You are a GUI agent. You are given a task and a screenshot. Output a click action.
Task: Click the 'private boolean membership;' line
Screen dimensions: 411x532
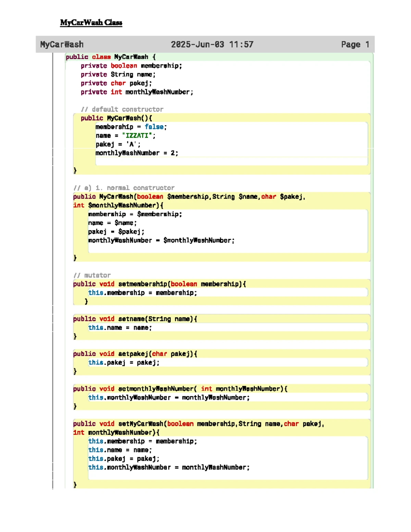pyautogui.click(x=131, y=66)
